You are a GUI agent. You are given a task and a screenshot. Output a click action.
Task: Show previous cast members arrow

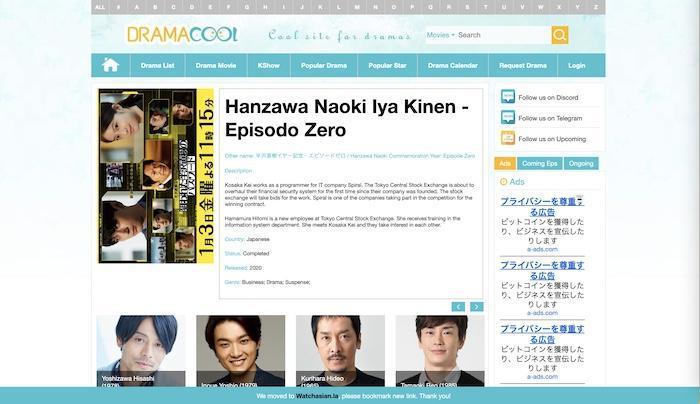[458, 307]
